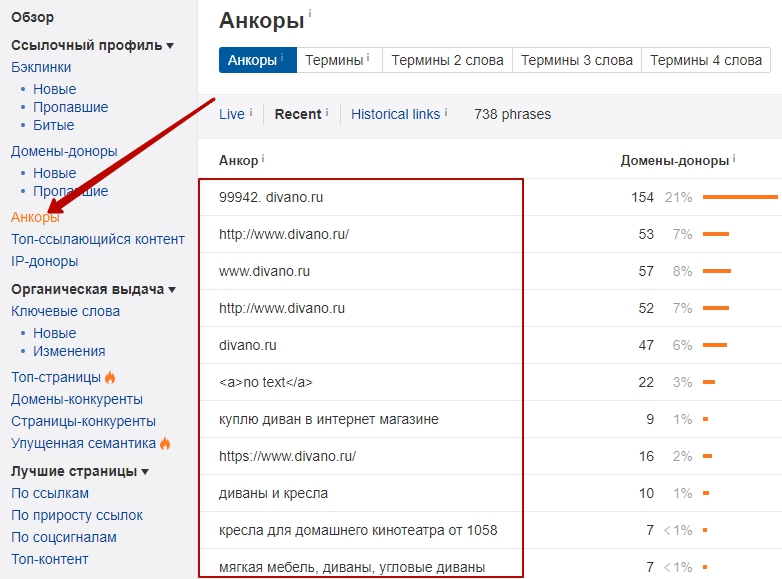782x579 pixels.
Task: Click anchor text www.divano.ru
Action: (x=264, y=271)
